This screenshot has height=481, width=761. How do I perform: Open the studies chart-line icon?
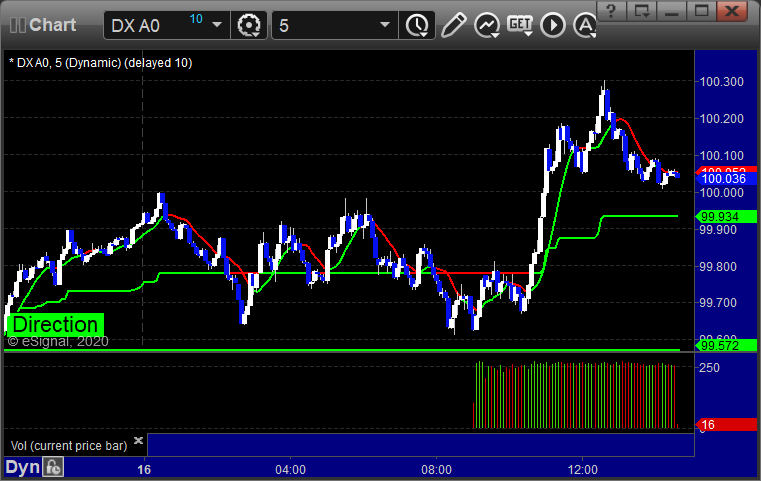point(487,25)
